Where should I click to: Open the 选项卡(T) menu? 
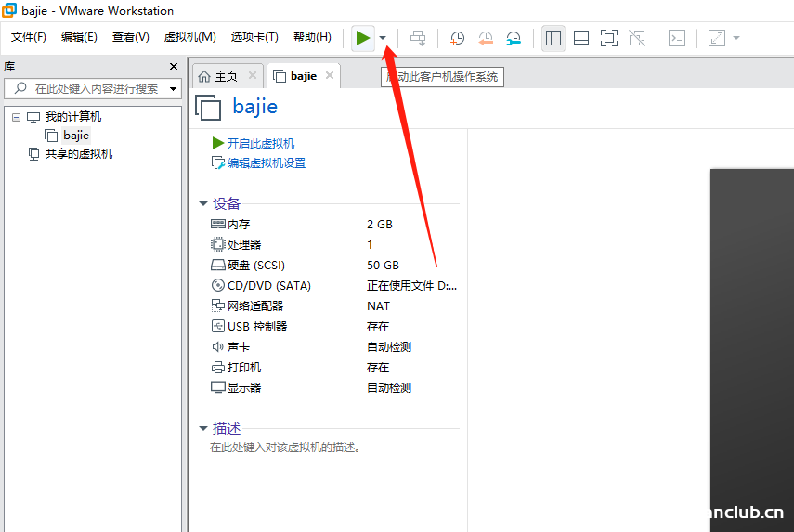(254, 37)
